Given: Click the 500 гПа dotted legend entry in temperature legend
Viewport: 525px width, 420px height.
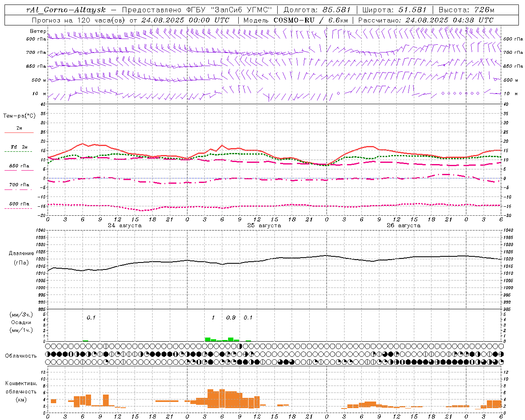Looking at the screenshot, I should (19, 203).
